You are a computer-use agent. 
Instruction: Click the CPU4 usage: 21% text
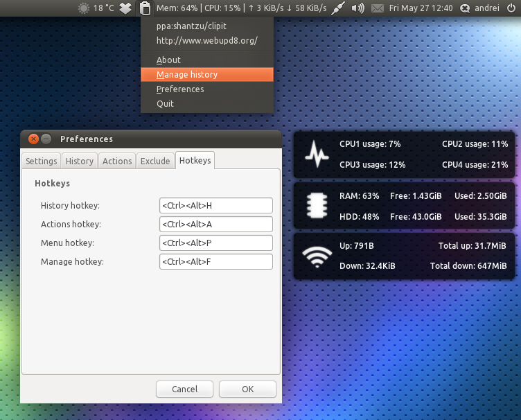475,164
